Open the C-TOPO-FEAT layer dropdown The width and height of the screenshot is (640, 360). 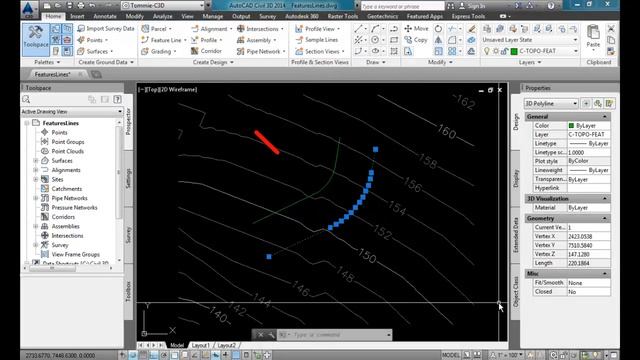pyautogui.click(x=530, y=51)
